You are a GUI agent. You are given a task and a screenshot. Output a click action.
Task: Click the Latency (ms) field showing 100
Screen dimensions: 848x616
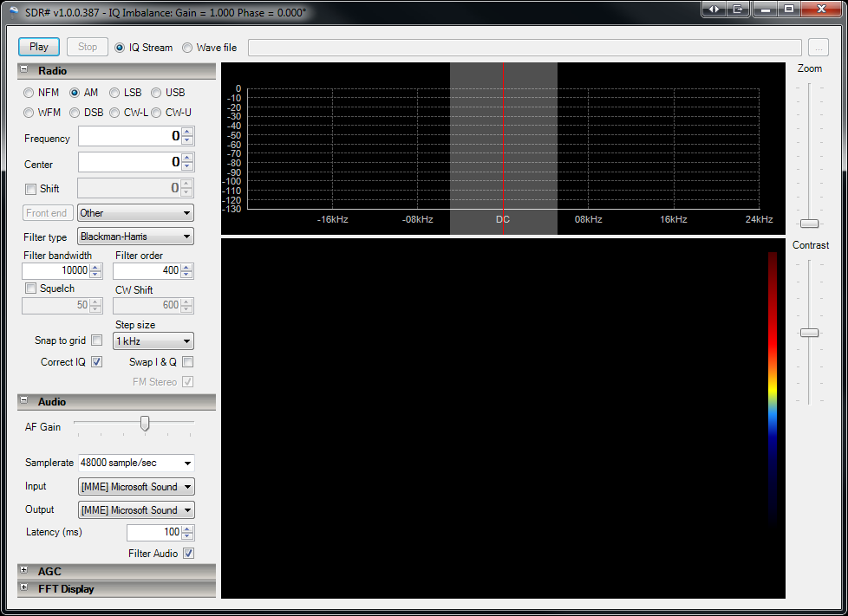coord(154,532)
